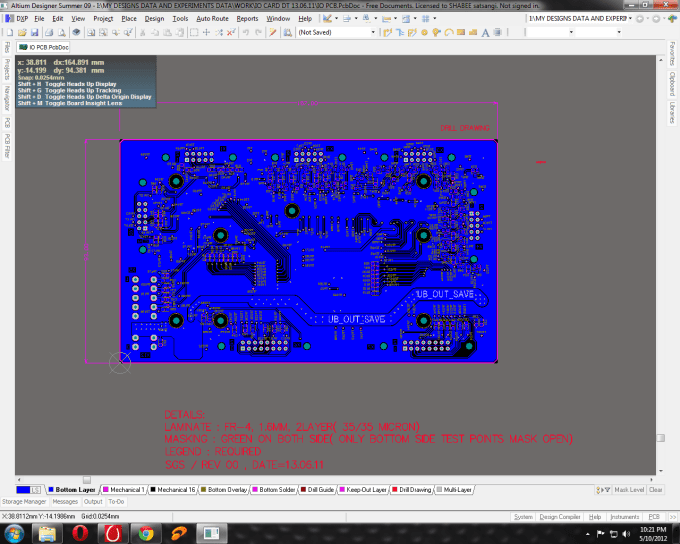Viewport: 680px width, 544px height.
Task: Open cross probe tool with the pencil icon
Action: tap(273, 33)
